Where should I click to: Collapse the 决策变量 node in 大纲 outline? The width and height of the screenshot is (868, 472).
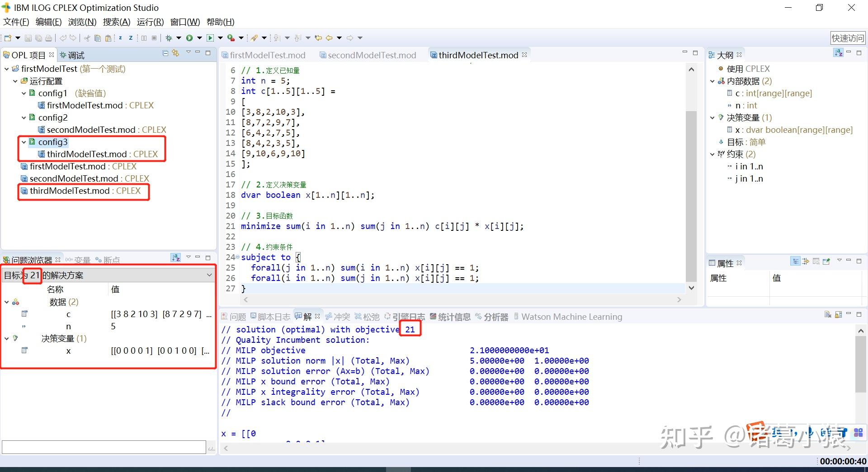(713, 117)
